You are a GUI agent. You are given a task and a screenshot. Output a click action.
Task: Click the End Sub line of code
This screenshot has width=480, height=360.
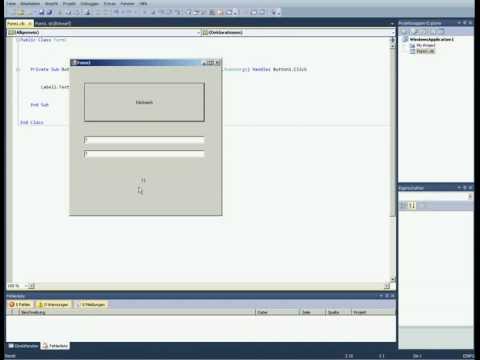click(x=40, y=105)
